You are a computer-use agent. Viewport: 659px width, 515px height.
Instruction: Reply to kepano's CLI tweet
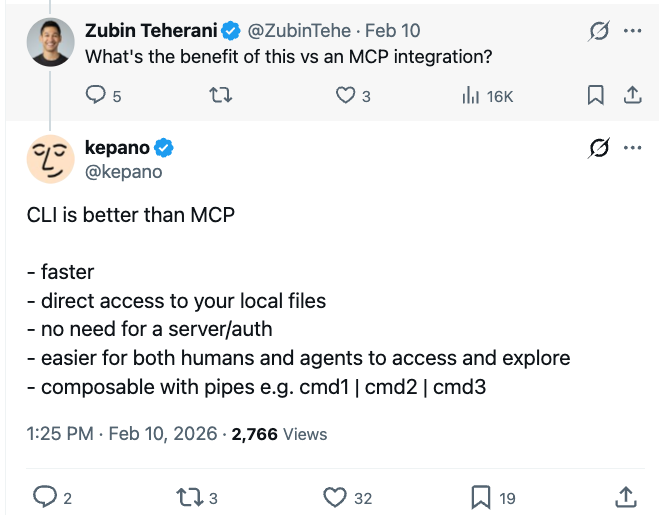[45, 496]
